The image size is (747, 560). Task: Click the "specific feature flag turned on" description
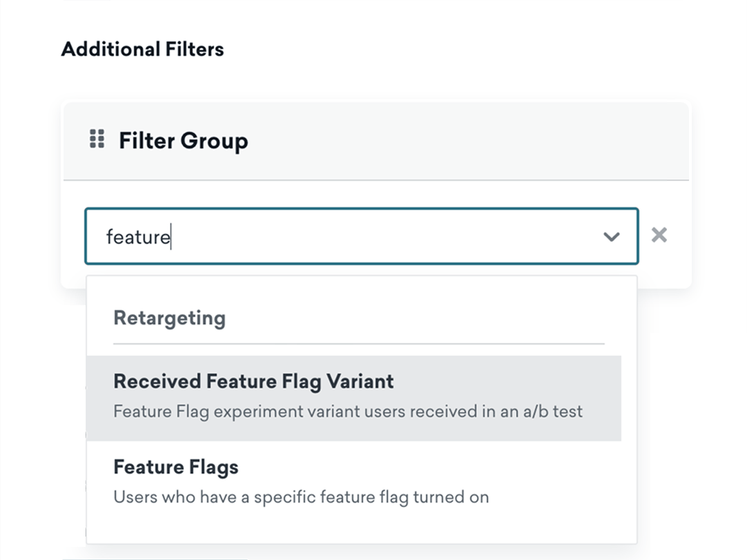pyautogui.click(x=300, y=497)
